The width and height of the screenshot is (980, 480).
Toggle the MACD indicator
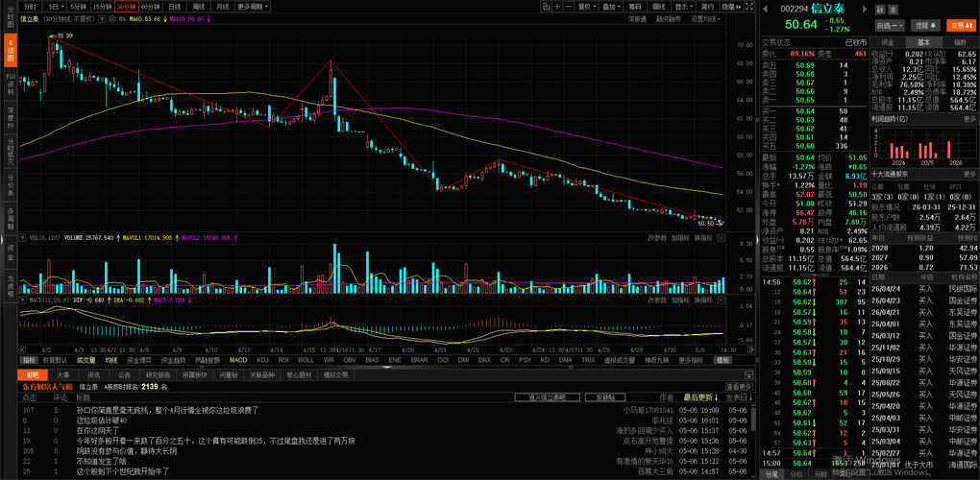(238, 360)
